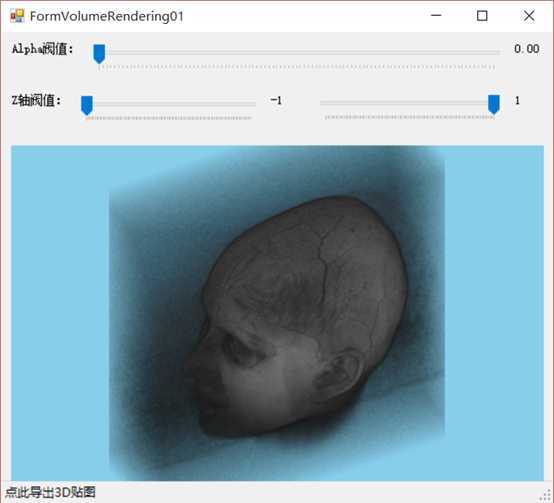Click the FormVolumeRendering01 title text
Image resolution: width=554 pixels, height=503 pixels.
click(x=106, y=16)
